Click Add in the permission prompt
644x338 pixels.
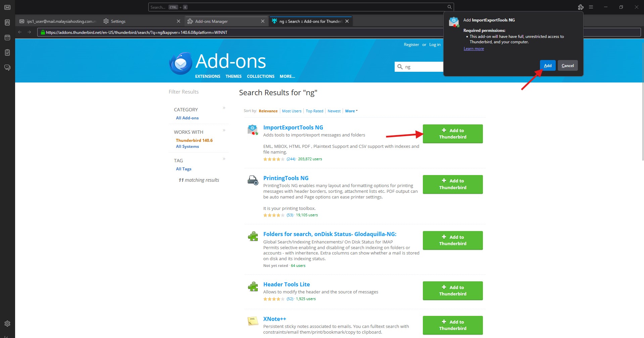point(547,66)
